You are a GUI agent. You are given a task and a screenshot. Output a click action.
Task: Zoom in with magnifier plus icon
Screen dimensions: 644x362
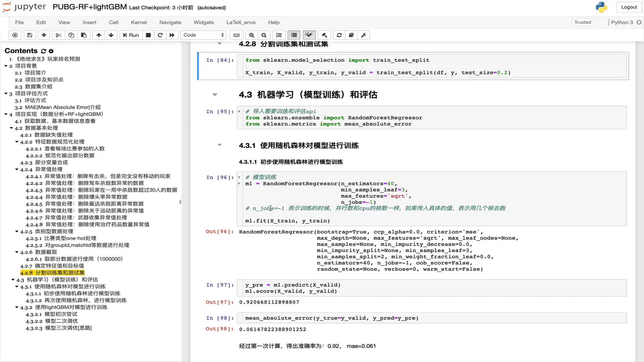(x=252, y=35)
